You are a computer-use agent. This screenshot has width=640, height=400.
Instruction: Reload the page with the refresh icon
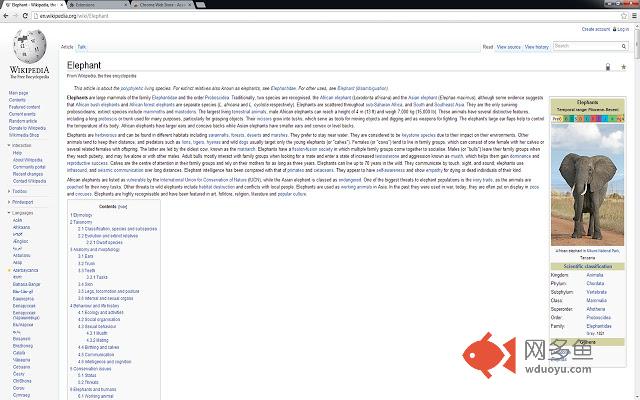coord(25,16)
